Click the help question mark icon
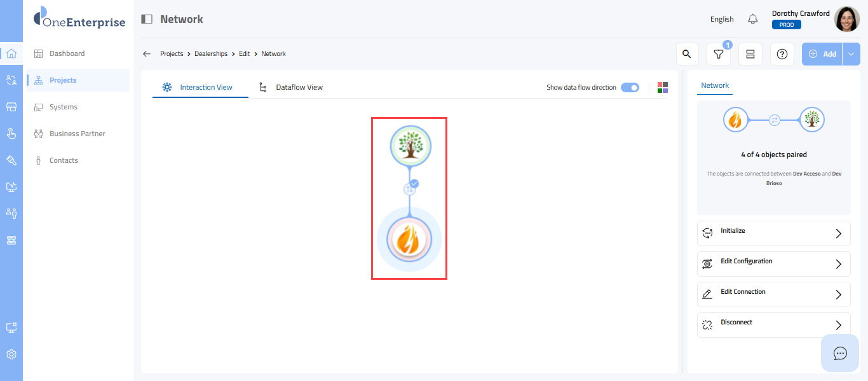868x381 pixels. [x=782, y=54]
